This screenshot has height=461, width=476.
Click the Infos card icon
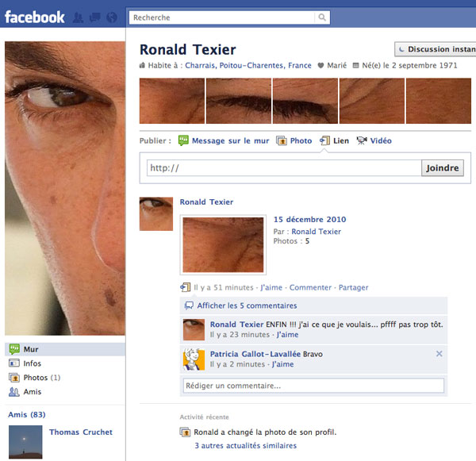coord(14,363)
